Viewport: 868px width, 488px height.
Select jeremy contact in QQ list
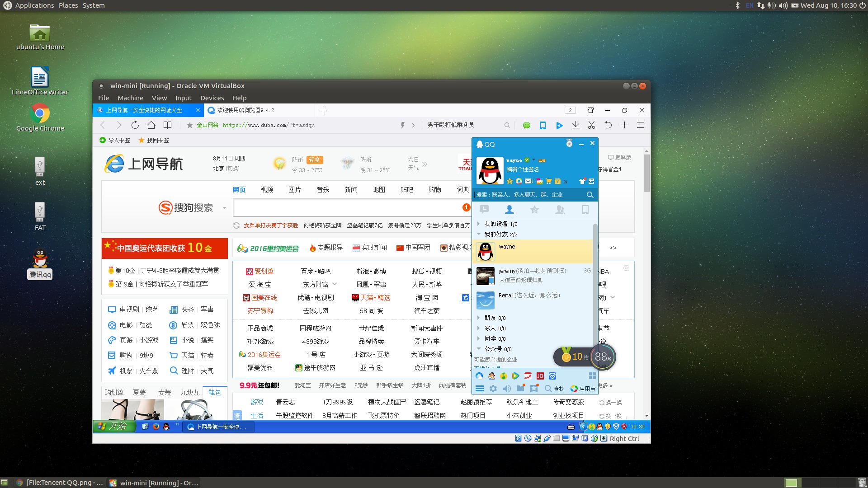pos(533,276)
